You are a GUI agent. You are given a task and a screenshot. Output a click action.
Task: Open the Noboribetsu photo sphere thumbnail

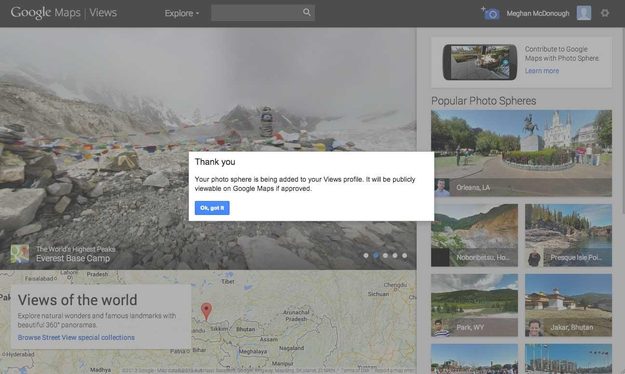pyautogui.click(x=474, y=235)
